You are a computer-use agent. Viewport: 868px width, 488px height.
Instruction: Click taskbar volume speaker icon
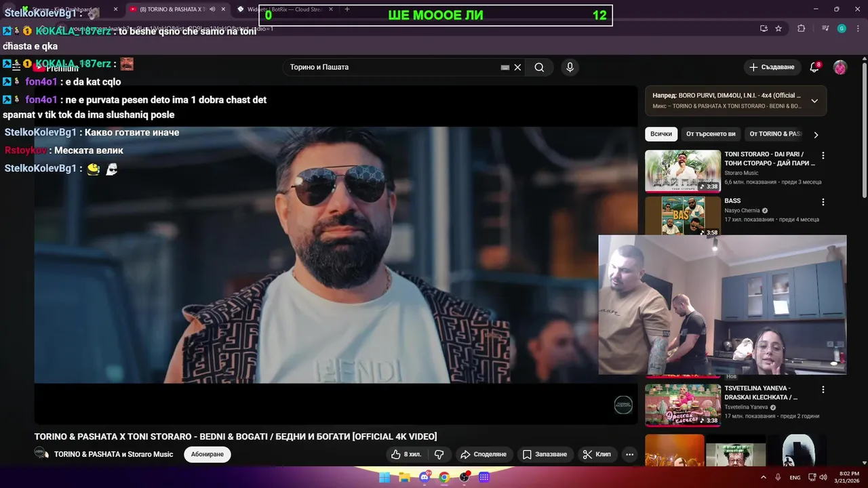tap(823, 477)
